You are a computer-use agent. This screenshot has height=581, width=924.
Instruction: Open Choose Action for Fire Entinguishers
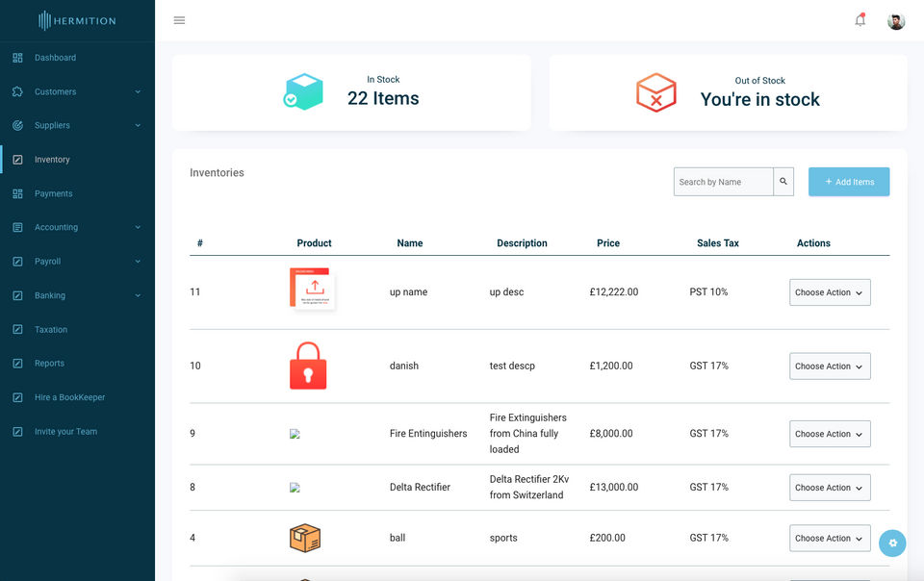(830, 434)
